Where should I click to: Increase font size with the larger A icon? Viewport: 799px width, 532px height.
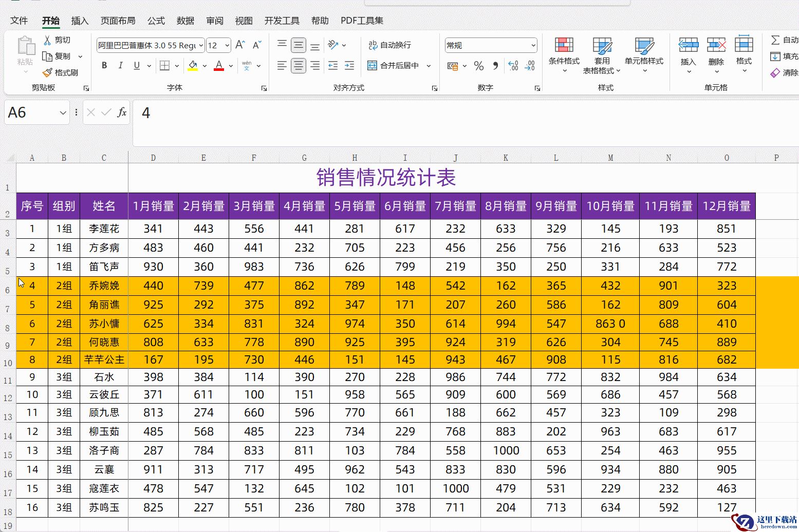tap(240, 45)
